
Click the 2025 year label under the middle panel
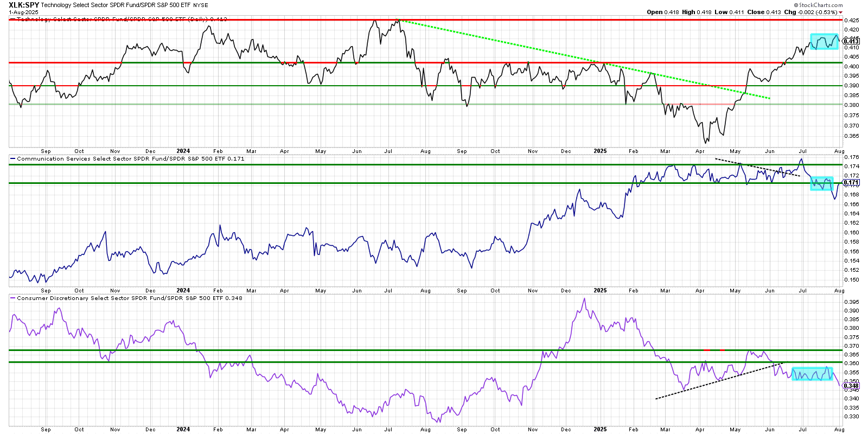pos(600,291)
